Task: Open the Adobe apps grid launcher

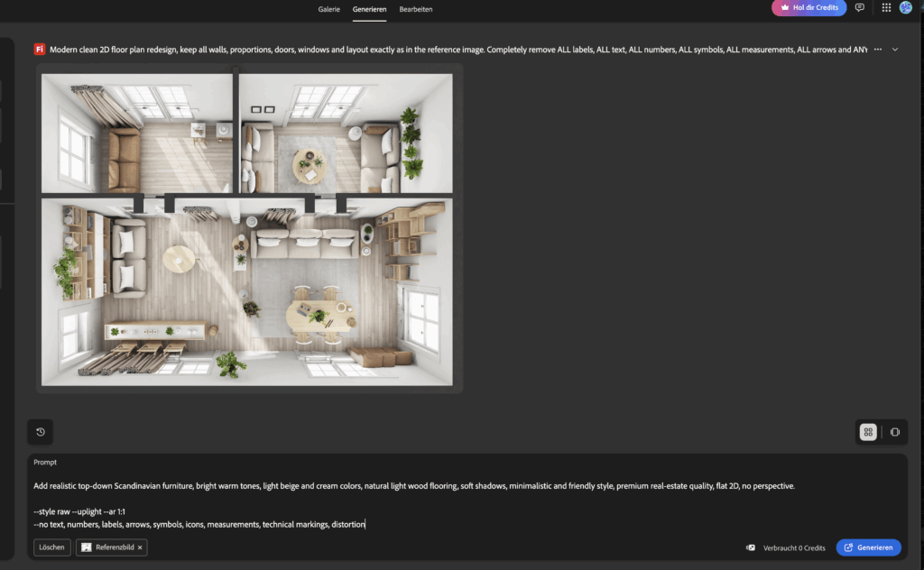Action: [x=886, y=8]
